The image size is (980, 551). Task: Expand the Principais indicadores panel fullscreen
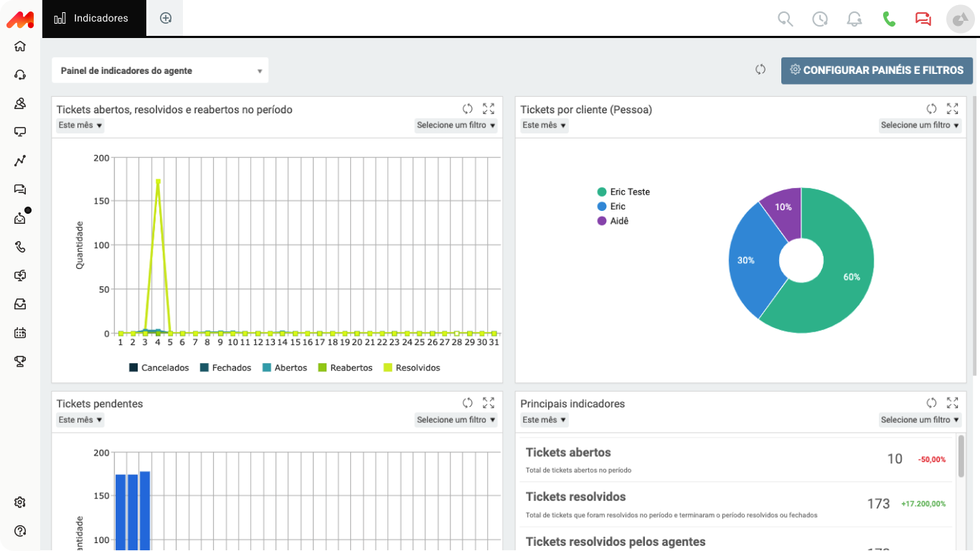click(x=952, y=403)
